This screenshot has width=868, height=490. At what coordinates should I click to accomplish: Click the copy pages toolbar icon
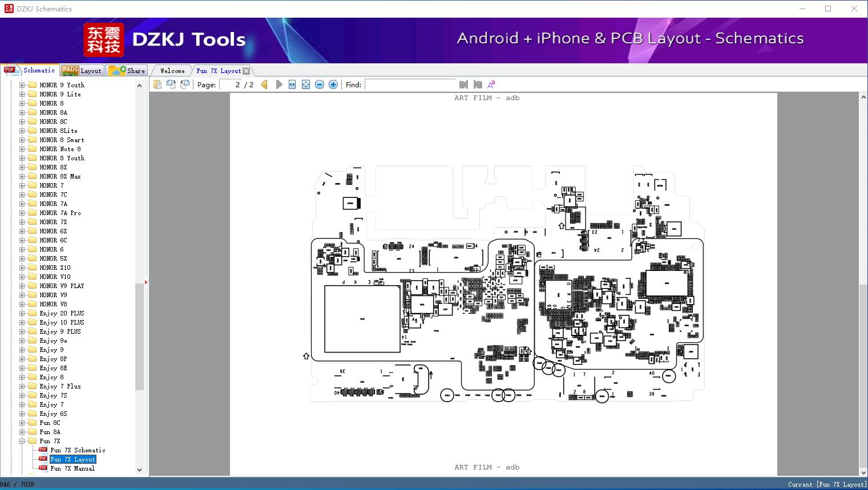click(158, 84)
